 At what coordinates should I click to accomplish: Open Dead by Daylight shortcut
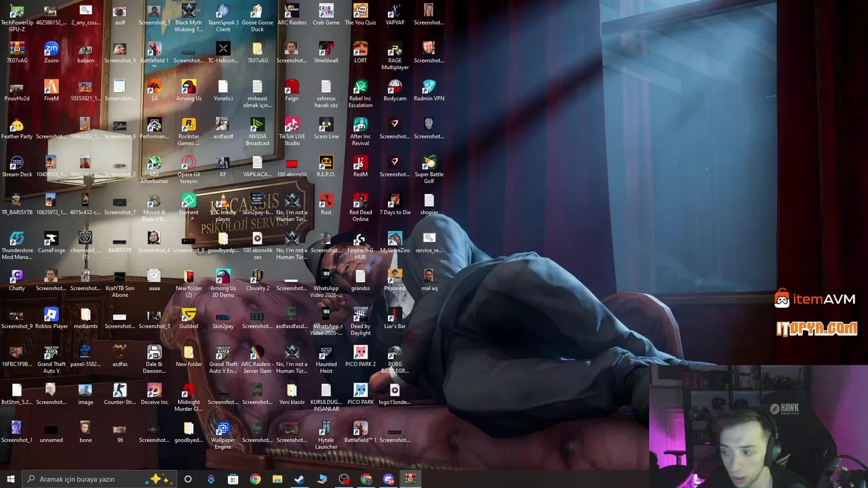361,321
